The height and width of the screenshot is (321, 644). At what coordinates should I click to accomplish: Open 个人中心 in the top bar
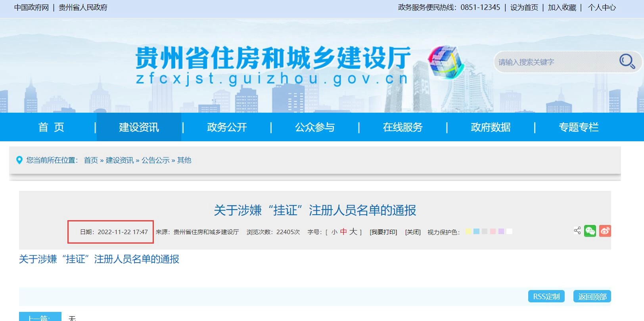coord(602,8)
